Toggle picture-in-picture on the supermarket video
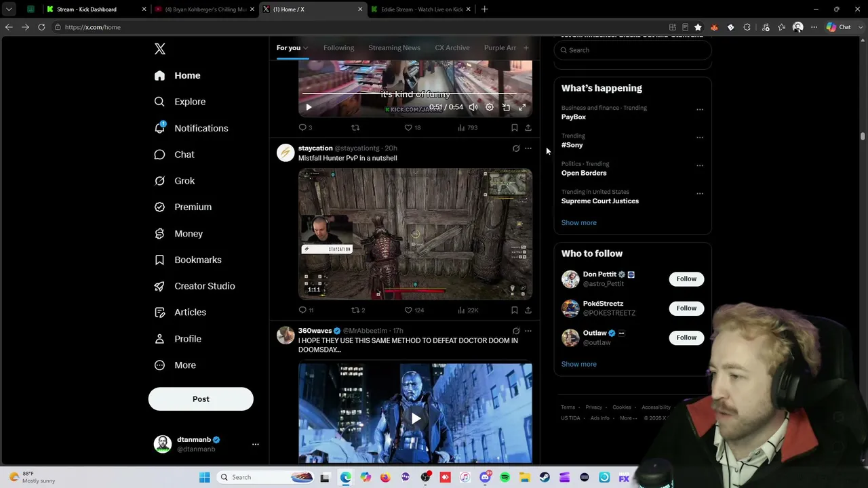The height and width of the screenshot is (488, 868). (506, 107)
